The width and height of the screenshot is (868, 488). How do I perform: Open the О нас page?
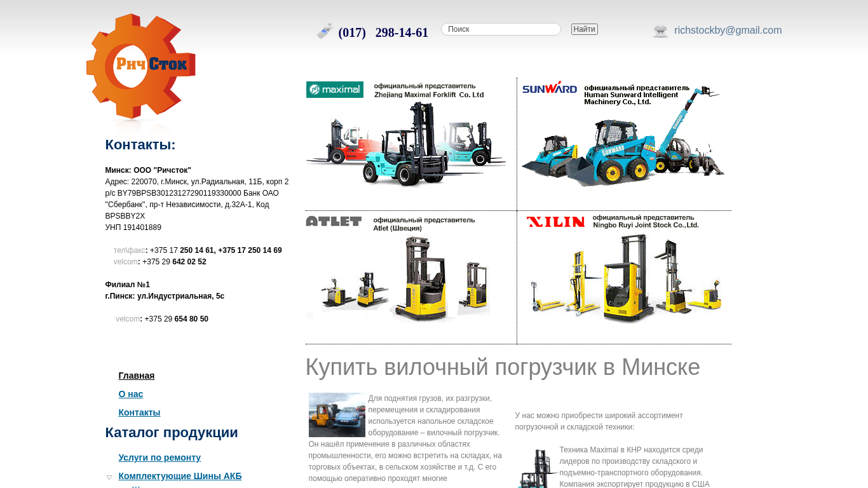pyautogui.click(x=131, y=394)
